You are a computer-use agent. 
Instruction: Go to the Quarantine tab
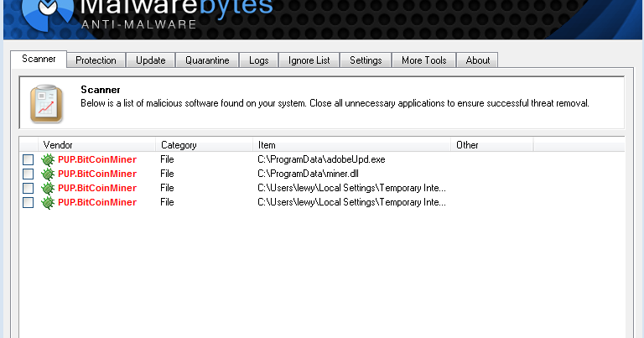coord(207,60)
